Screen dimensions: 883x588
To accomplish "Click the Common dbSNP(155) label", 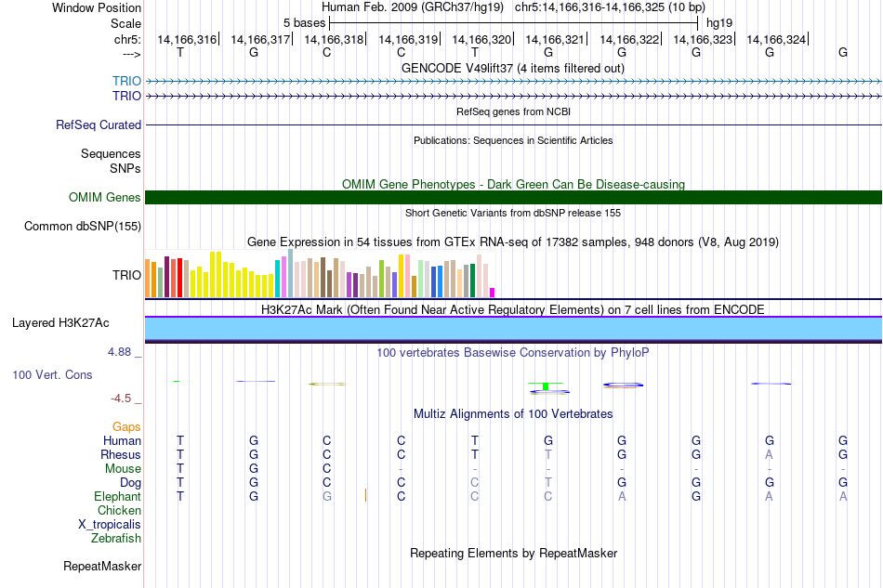I will point(82,227).
